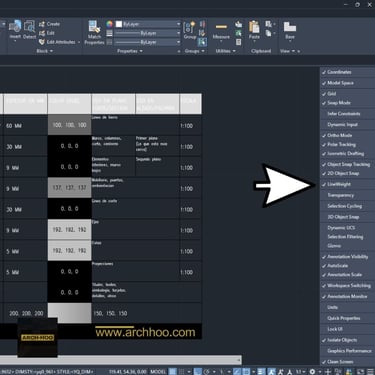Screen dimensions: 375x375
Task: Click the object color wheel swatch
Action: click(109, 24)
